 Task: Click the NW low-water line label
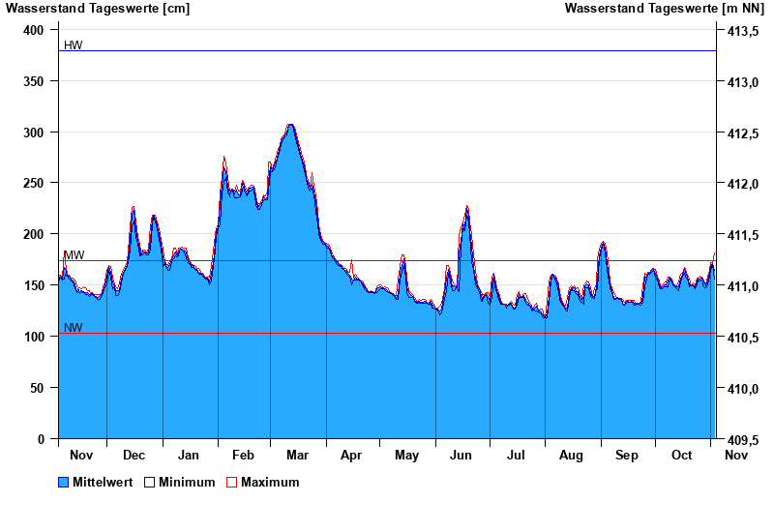[x=73, y=328]
